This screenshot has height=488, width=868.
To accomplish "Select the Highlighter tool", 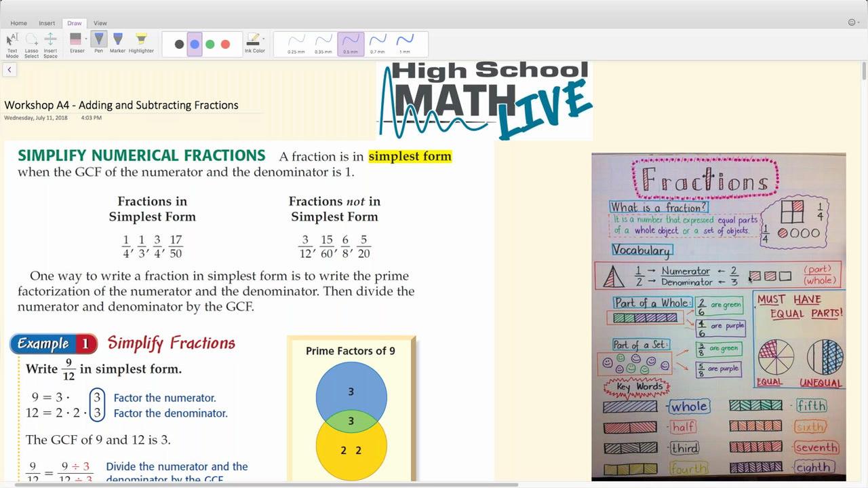I will (141, 43).
